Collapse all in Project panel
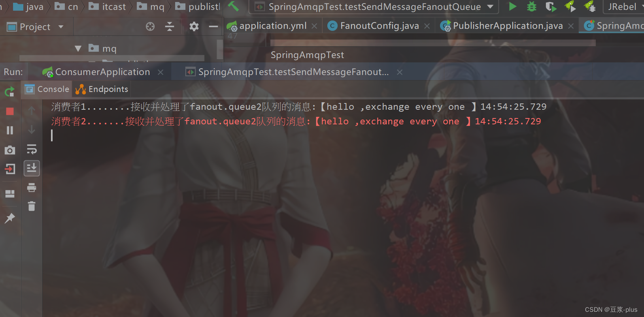Image resolution: width=644 pixels, height=317 pixels. [x=170, y=26]
